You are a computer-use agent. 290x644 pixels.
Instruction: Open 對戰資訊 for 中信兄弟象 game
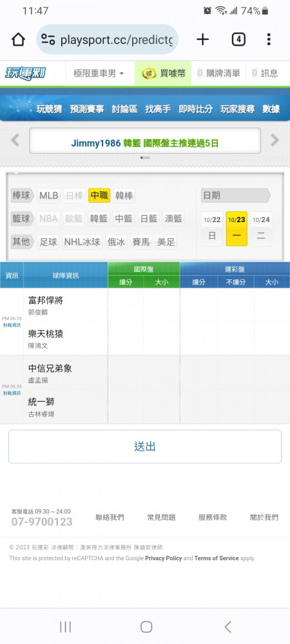pos(12,393)
